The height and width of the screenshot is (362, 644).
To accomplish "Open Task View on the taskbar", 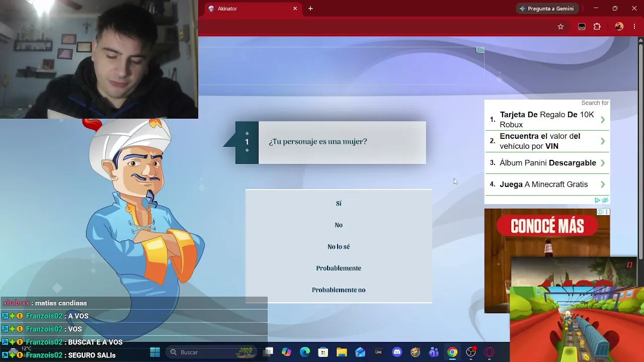I will (269, 352).
